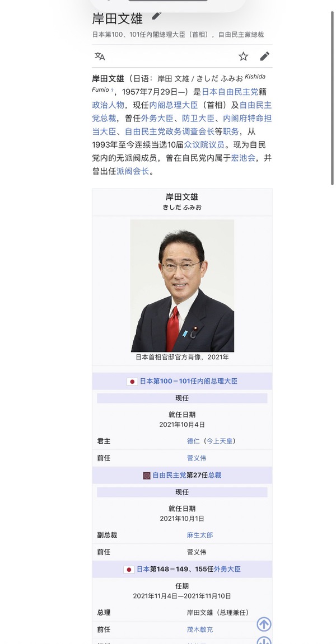Open the 内阁总理大臣 link in intro

174,105
